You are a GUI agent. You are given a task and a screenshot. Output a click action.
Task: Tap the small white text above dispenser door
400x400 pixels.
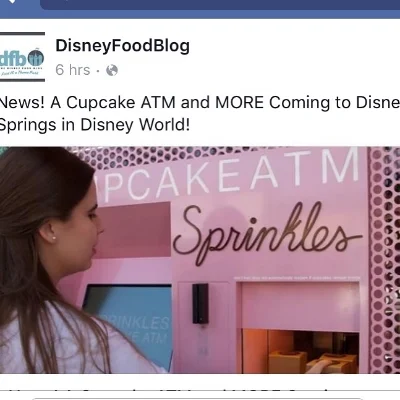click(297, 277)
